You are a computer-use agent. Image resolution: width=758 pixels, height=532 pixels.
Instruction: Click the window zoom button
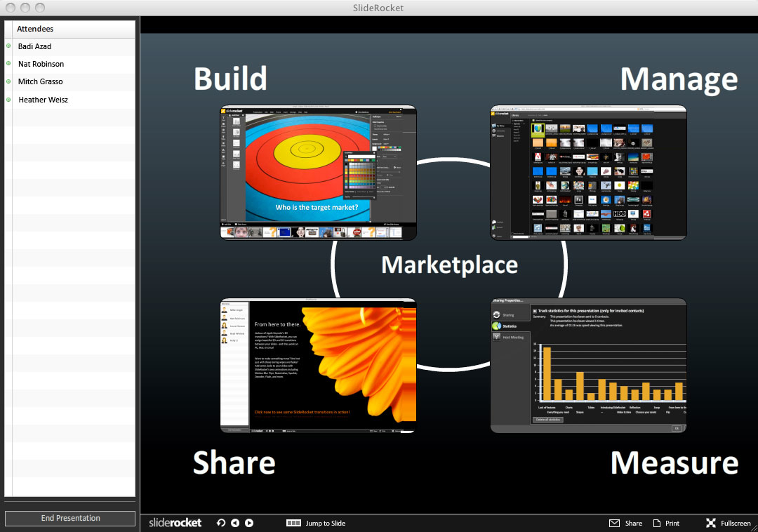tap(40, 7)
